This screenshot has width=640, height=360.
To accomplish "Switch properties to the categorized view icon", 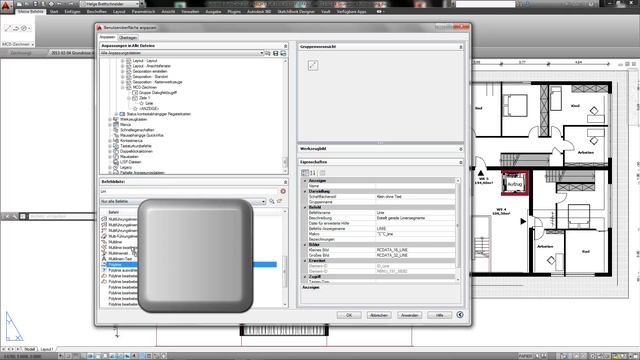I will coord(305,173).
